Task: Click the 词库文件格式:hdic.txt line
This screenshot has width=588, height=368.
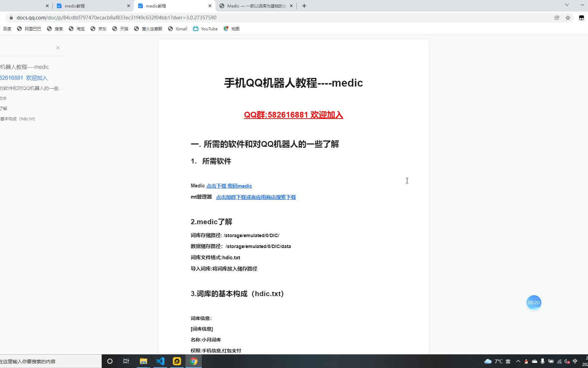Action: [x=215, y=258]
